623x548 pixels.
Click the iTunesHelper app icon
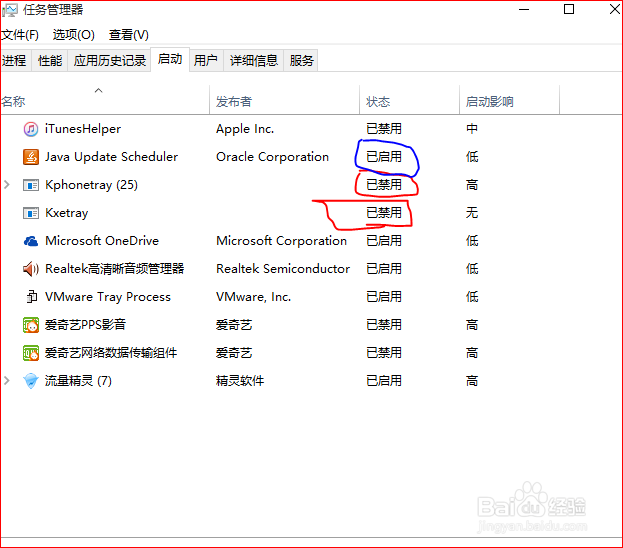click(x=31, y=129)
